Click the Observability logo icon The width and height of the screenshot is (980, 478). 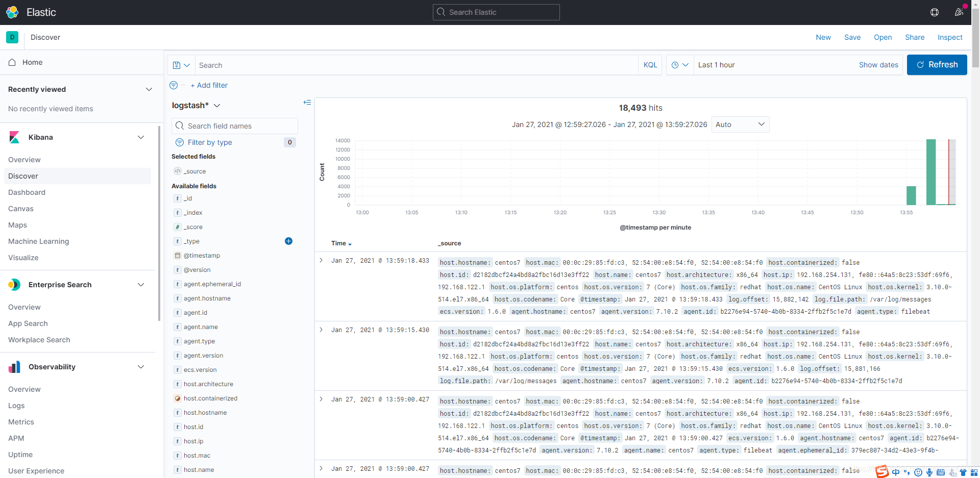click(x=14, y=367)
